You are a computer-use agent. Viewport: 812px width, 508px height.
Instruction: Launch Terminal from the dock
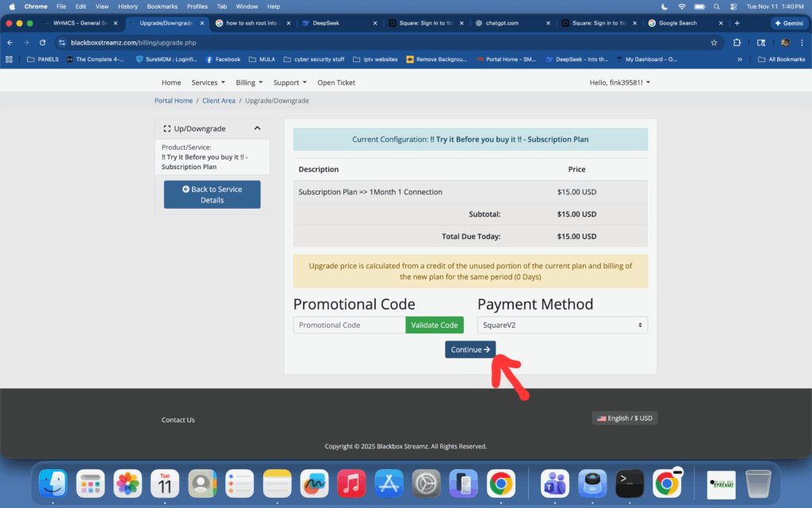point(630,483)
